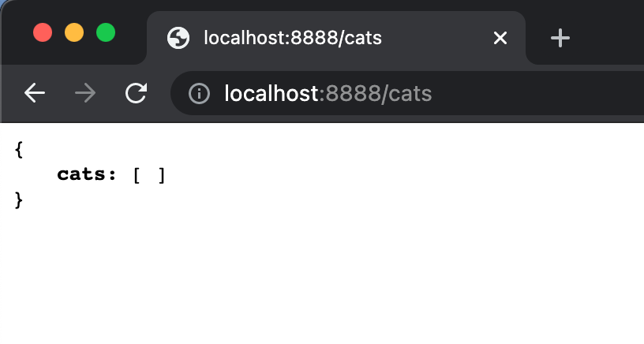The height and width of the screenshot is (344, 644).
Task: Reload the localhost:8888/cats page
Action: [x=136, y=93]
